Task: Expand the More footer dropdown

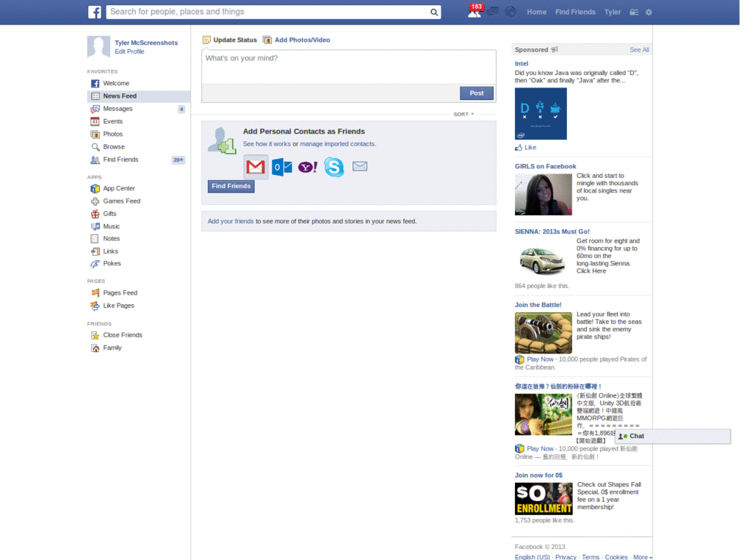Action: tap(642, 556)
